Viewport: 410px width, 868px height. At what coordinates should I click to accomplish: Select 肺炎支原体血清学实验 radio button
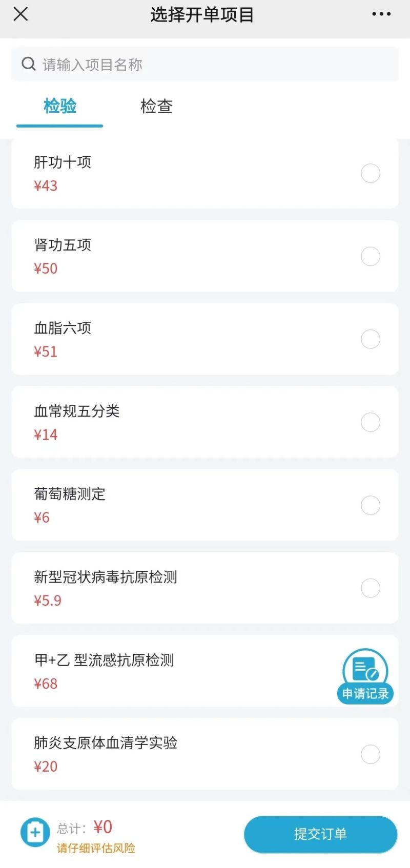(x=370, y=754)
